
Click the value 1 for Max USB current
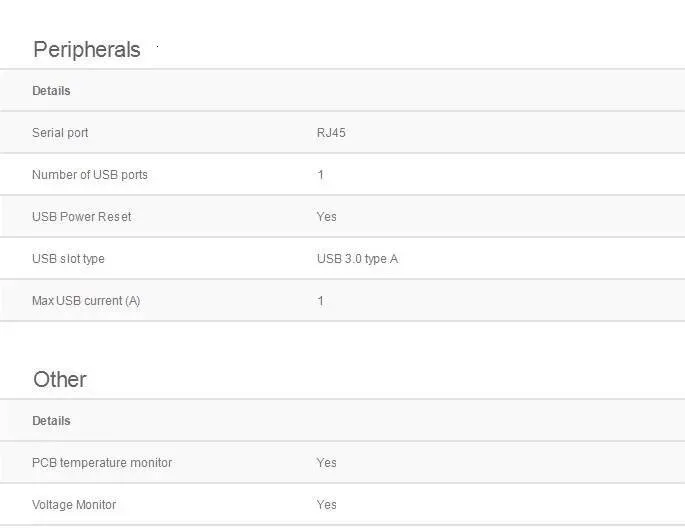click(321, 301)
